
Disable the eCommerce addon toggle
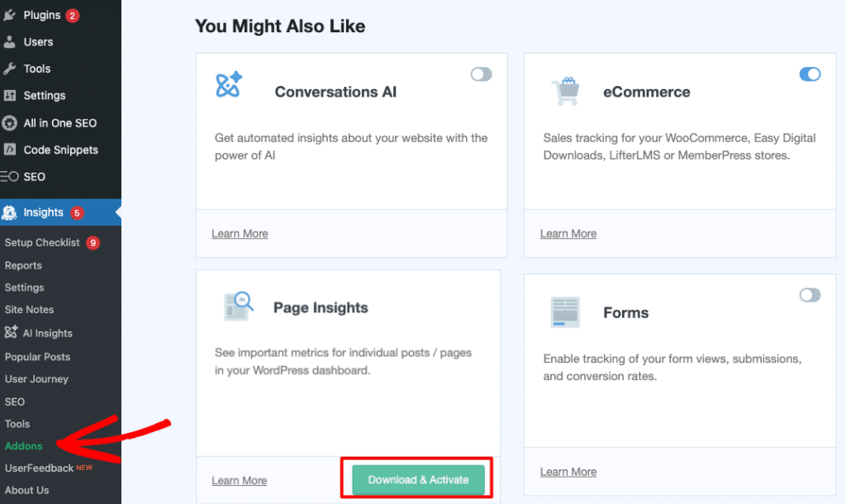pos(810,74)
